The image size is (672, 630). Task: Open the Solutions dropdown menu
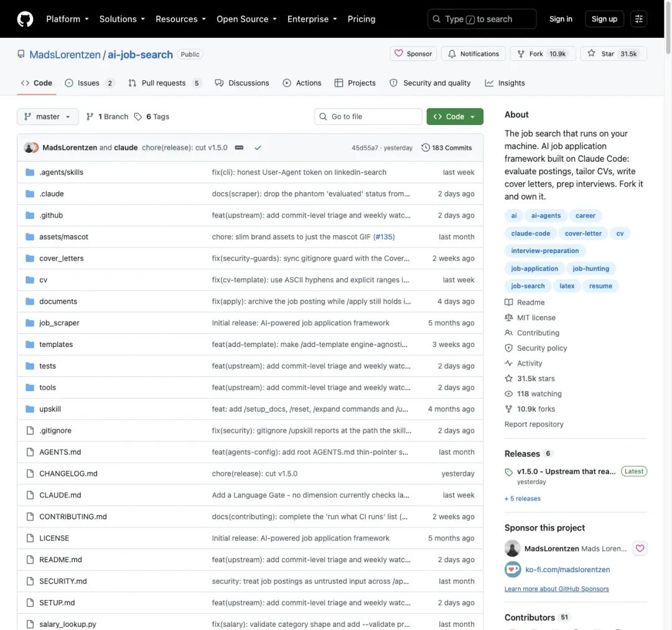(x=122, y=19)
